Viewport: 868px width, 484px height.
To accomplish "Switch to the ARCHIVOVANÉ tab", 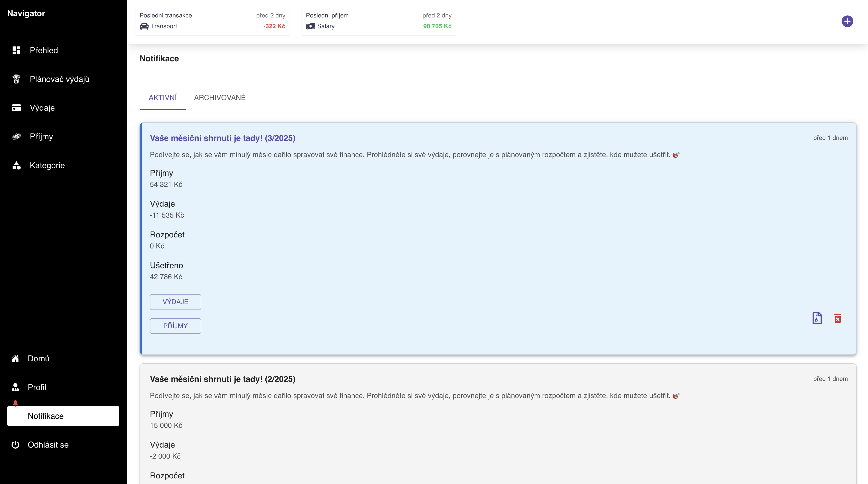I will click(220, 98).
